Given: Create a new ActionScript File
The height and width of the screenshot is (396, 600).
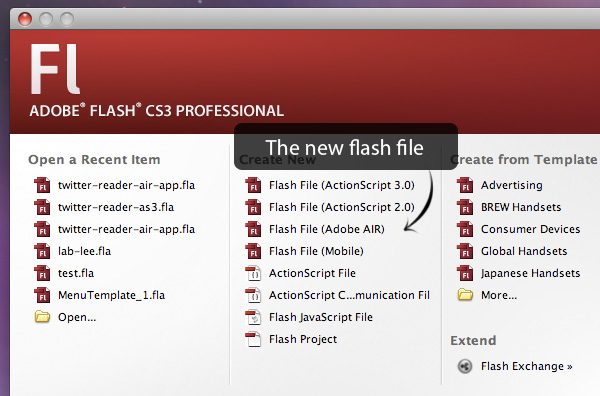Looking at the screenshot, I should [312, 273].
